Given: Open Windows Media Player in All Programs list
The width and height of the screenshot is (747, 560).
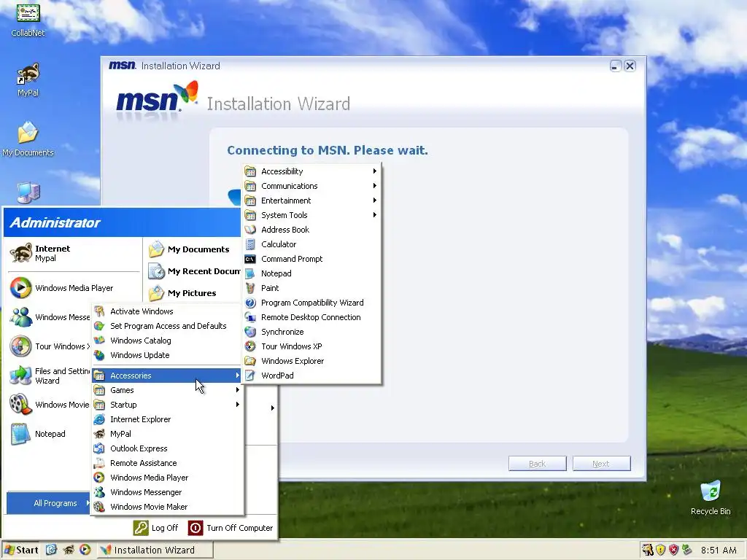Looking at the screenshot, I should click(x=167, y=478).
